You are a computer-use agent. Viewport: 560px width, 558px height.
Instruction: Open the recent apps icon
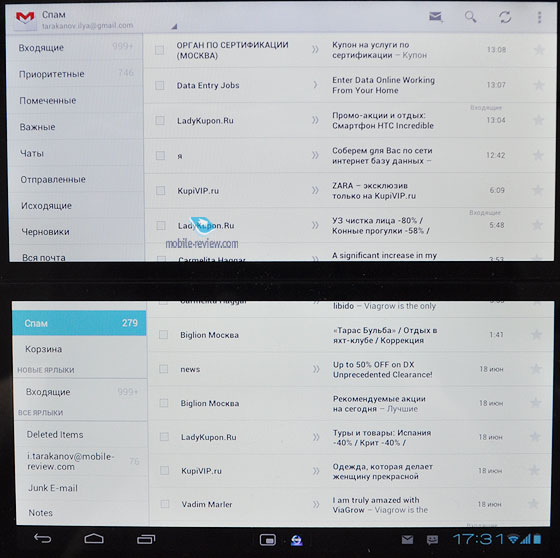(146, 539)
